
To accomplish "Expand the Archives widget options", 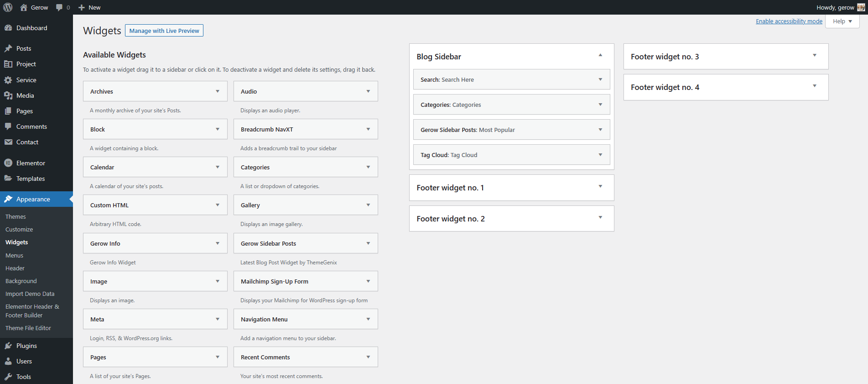I will point(218,91).
